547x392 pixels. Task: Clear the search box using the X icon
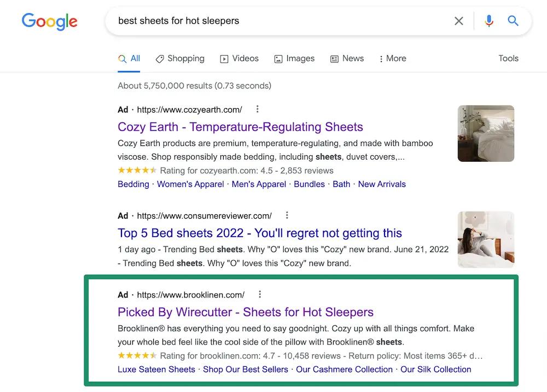click(x=459, y=21)
